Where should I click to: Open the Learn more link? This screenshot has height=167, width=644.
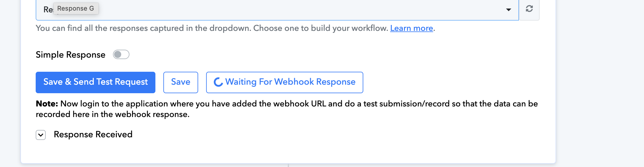(411, 28)
